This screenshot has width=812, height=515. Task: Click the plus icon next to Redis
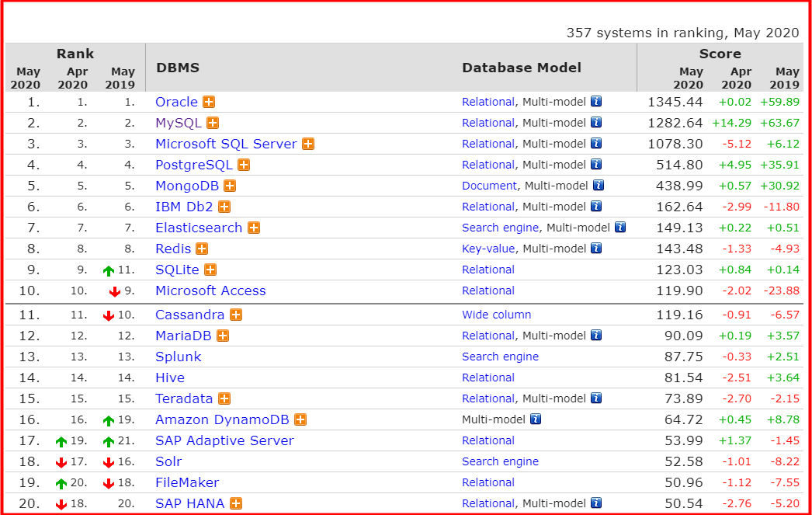(202, 249)
